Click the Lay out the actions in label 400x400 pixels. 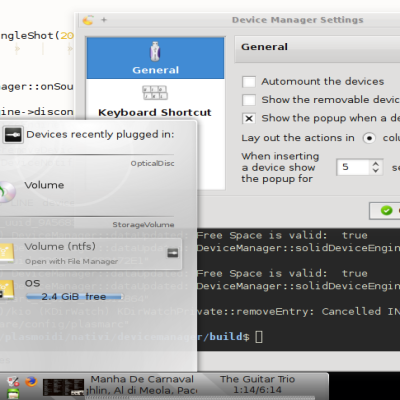point(298,138)
